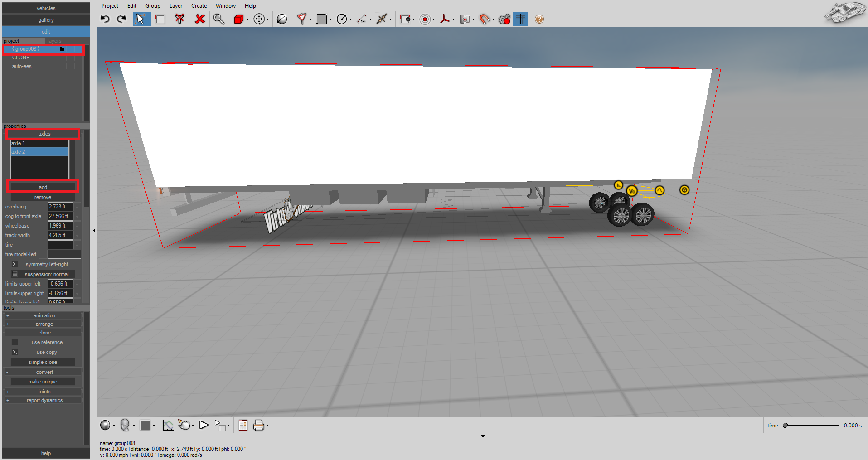Select the move/pan crosshair tool
This screenshot has height=460, width=868.
(x=259, y=19)
